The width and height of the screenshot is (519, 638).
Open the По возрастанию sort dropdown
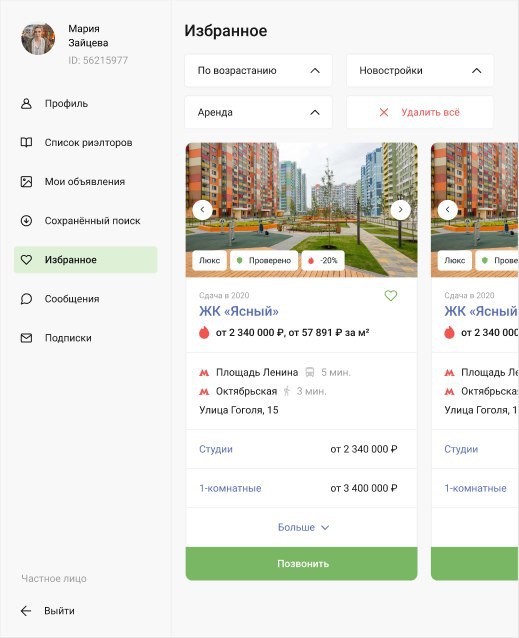click(x=258, y=70)
